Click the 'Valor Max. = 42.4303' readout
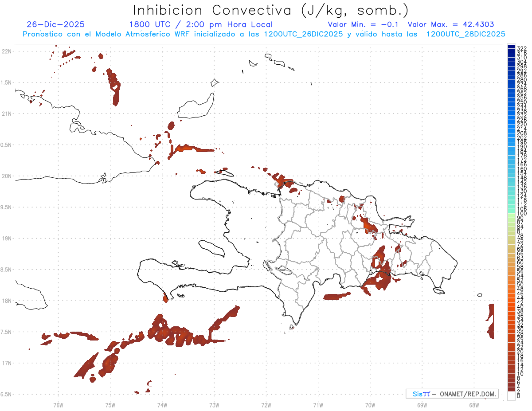The image size is (532, 411). 451,25
